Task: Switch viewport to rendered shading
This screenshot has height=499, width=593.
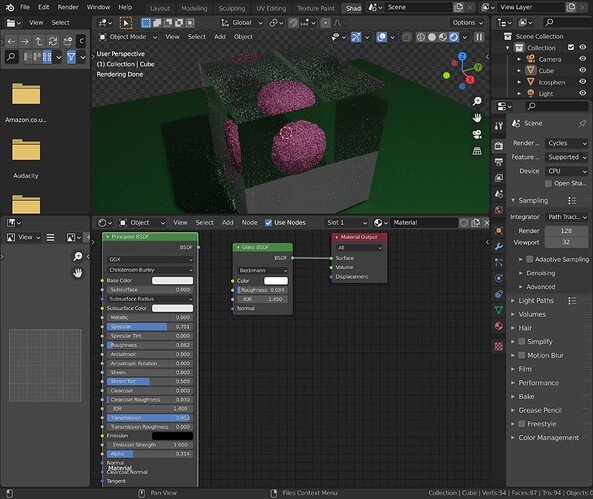Action: 454,37
